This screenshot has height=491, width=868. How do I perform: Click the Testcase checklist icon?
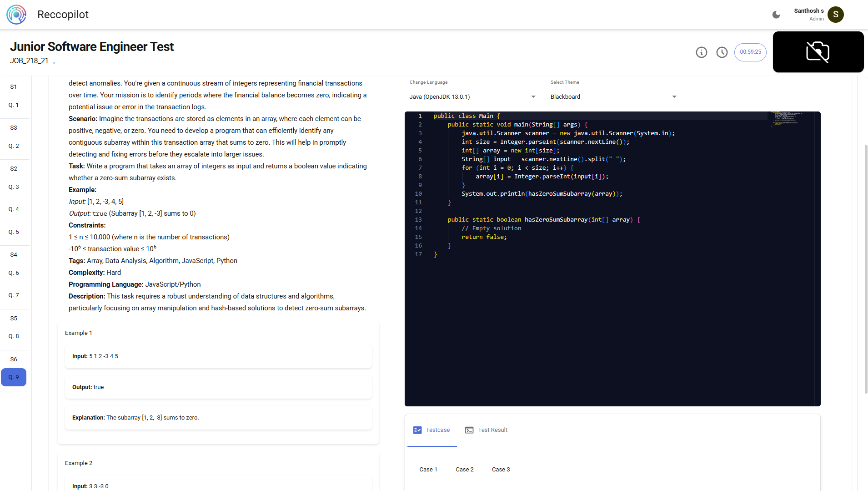click(x=417, y=430)
